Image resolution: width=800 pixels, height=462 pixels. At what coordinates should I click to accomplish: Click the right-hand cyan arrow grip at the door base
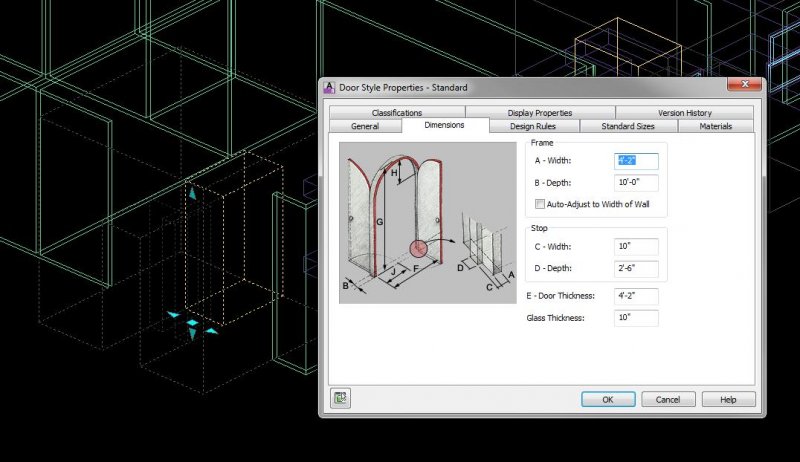click(211, 331)
